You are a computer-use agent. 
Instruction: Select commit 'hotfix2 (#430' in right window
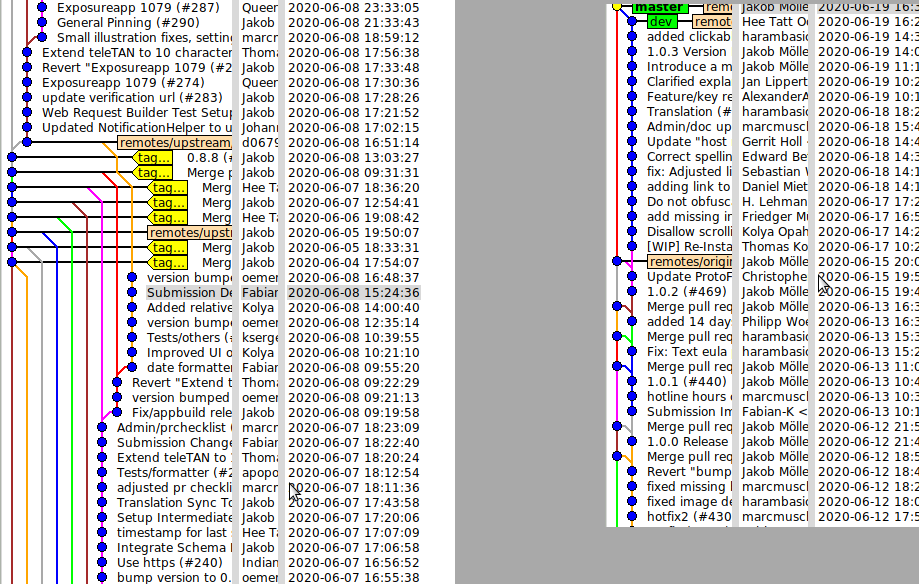coord(689,517)
